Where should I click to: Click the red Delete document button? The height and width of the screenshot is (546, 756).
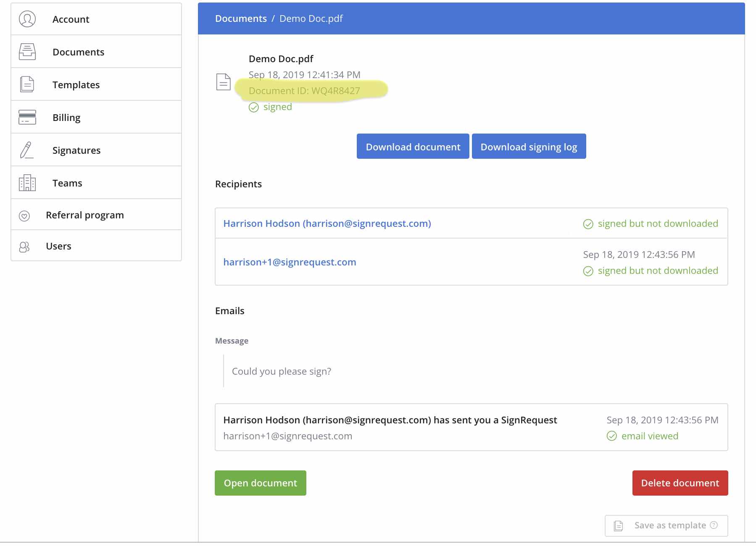click(680, 483)
